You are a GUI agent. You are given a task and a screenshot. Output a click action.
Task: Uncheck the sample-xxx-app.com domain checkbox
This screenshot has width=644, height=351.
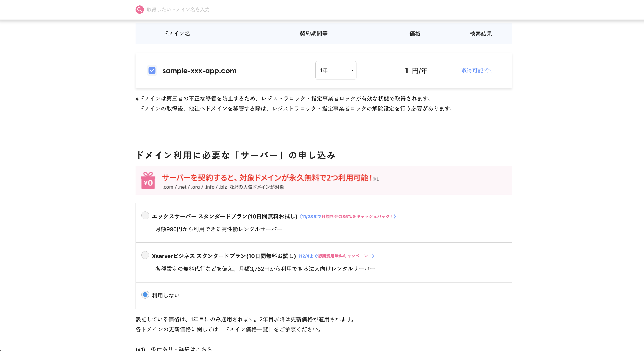pos(152,71)
